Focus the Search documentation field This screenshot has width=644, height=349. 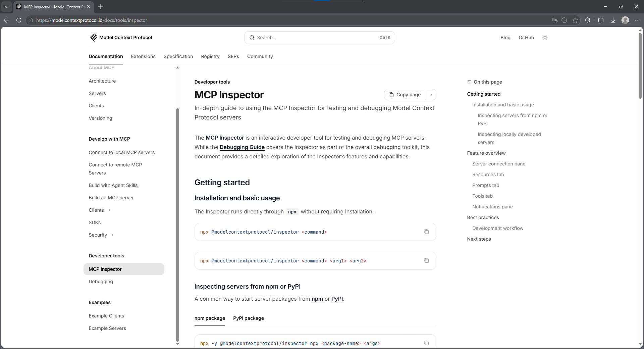pos(320,38)
